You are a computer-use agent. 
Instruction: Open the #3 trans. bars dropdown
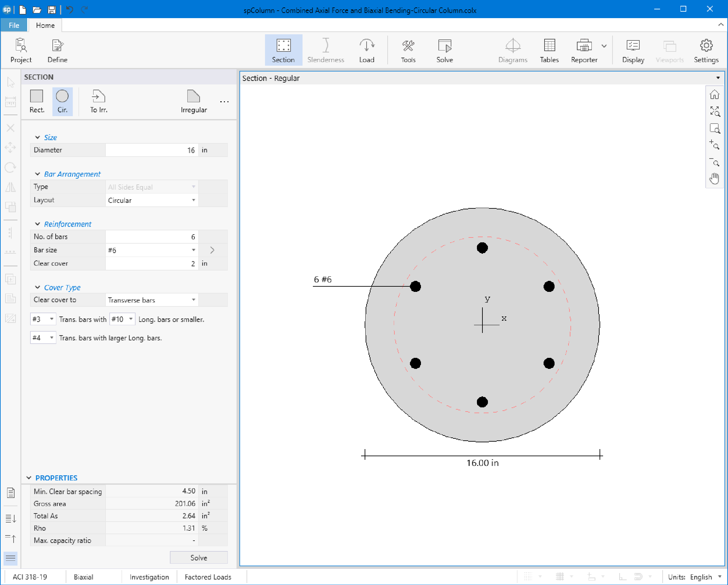pos(43,319)
